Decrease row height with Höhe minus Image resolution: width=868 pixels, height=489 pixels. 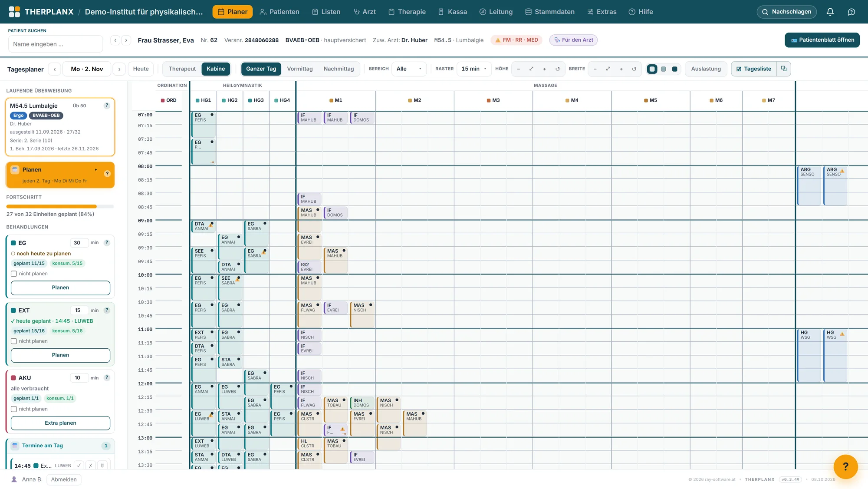pyautogui.click(x=518, y=69)
